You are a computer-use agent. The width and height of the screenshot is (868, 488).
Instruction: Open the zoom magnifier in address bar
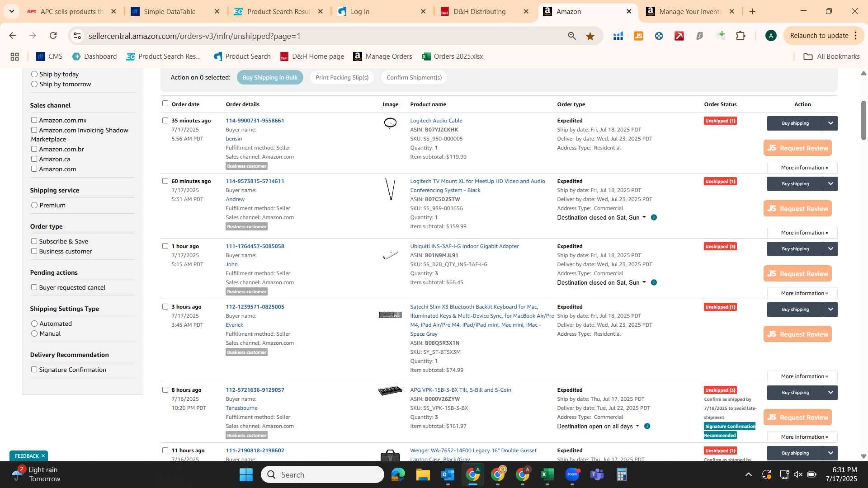click(x=572, y=36)
